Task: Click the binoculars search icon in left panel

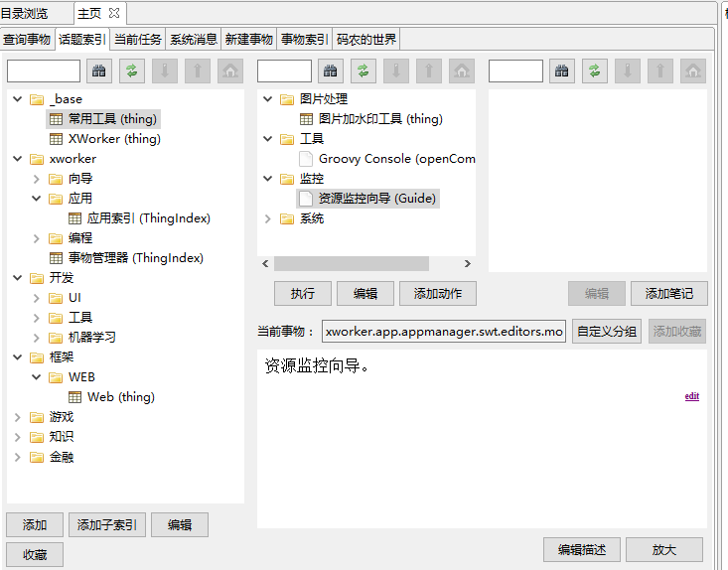Action: point(99,71)
